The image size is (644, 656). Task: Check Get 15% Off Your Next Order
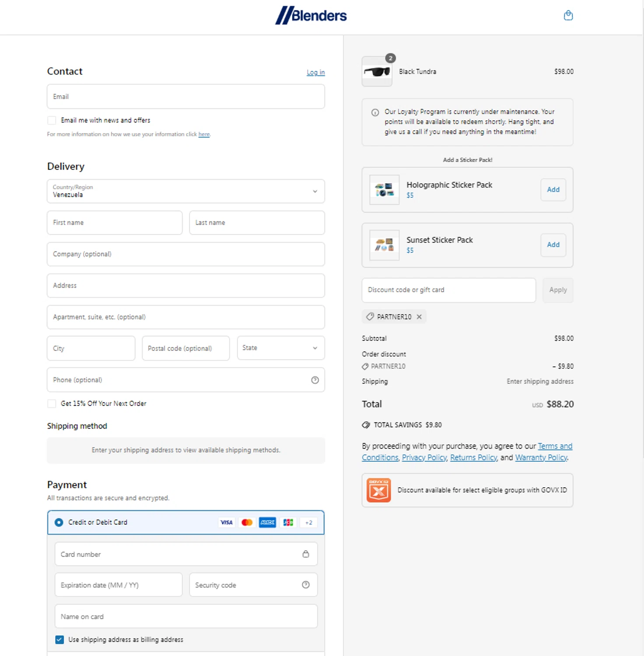52,404
